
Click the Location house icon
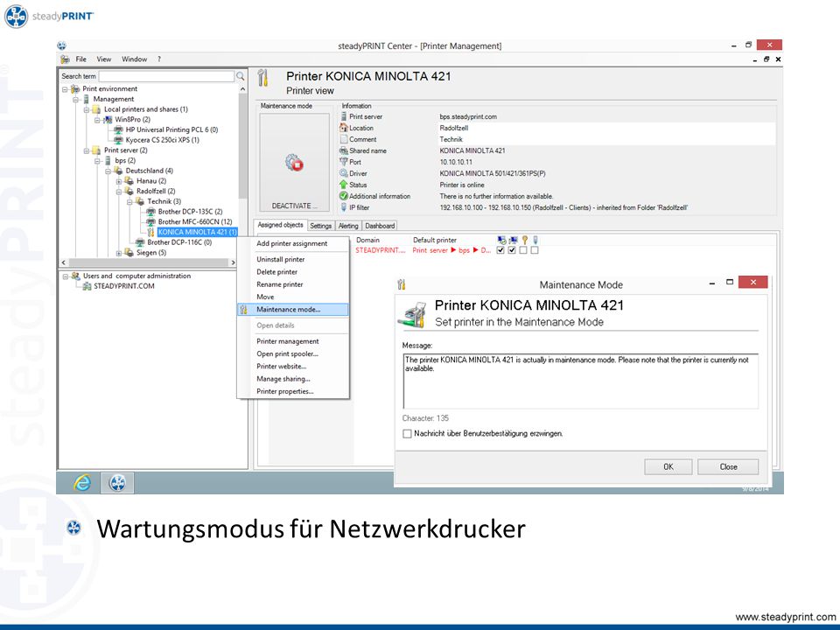tap(343, 128)
